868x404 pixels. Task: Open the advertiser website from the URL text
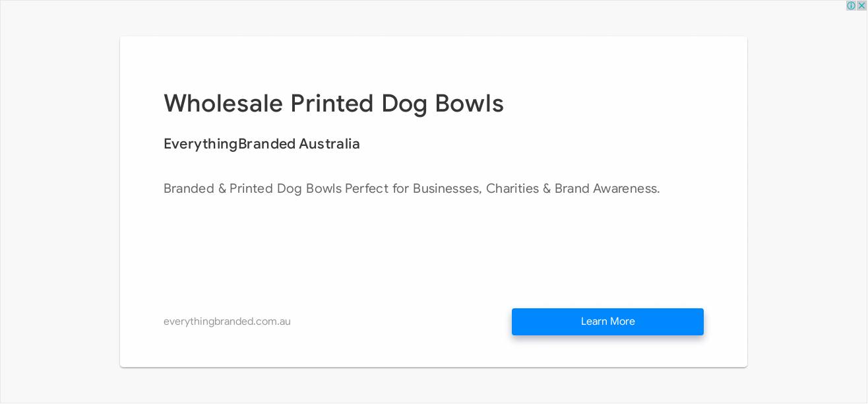227,321
